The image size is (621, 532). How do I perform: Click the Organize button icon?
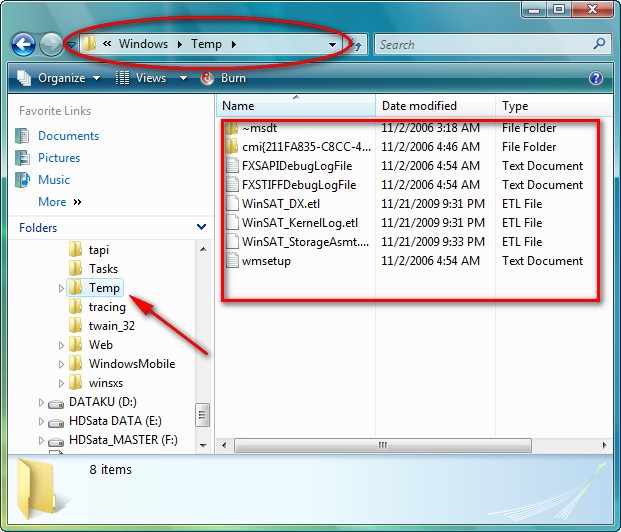click(25, 78)
